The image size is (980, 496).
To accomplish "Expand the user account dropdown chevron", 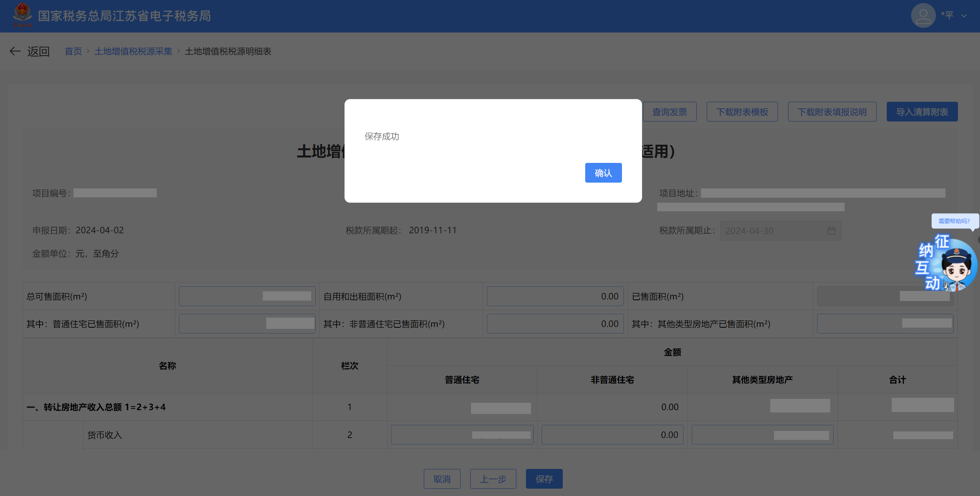I will (964, 16).
